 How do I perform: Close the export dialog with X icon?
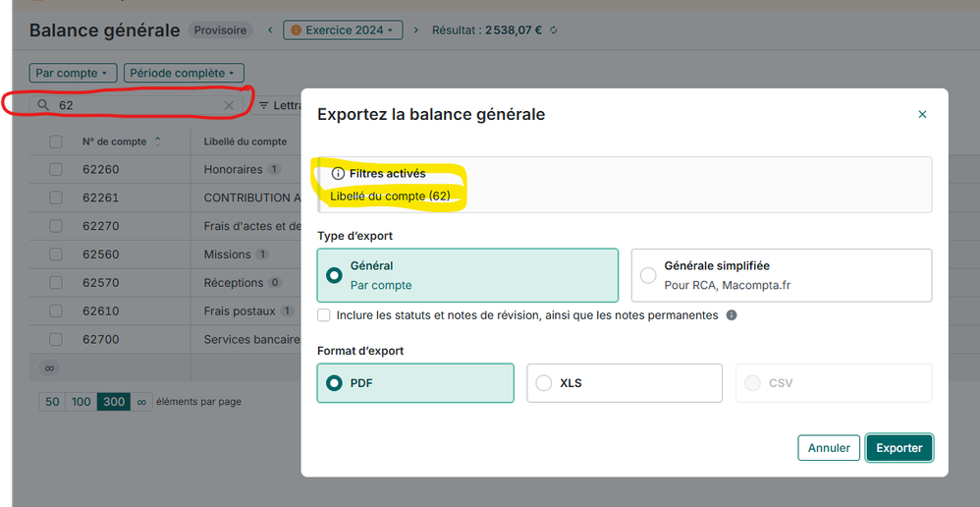922,115
